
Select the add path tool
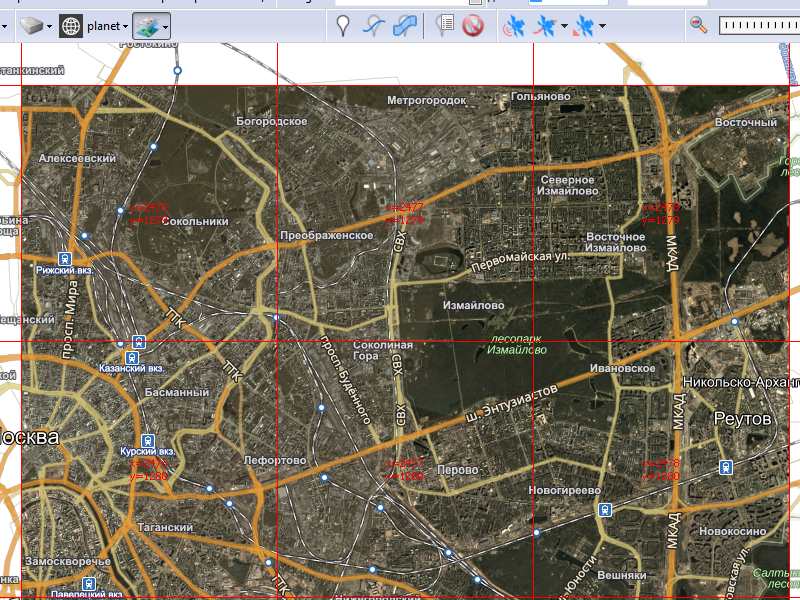(x=374, y=27)
